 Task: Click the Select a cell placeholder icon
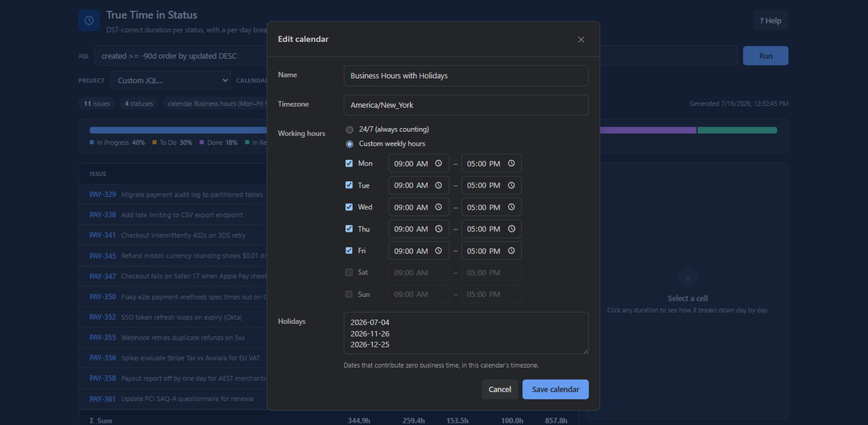click(687, 277)
